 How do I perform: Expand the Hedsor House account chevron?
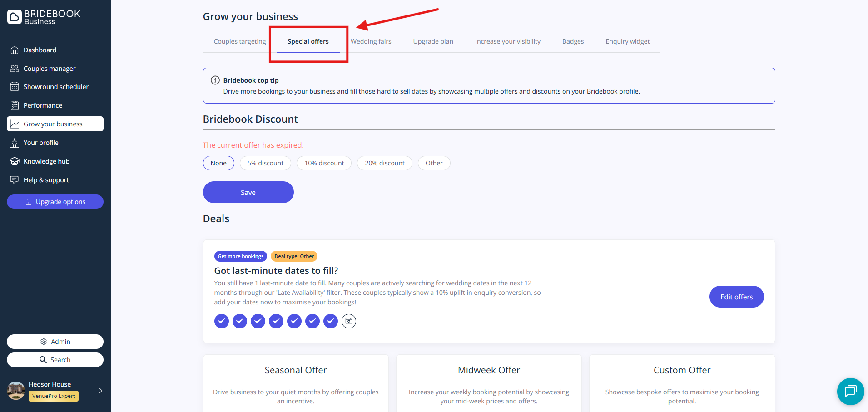(x=100, y=391)
